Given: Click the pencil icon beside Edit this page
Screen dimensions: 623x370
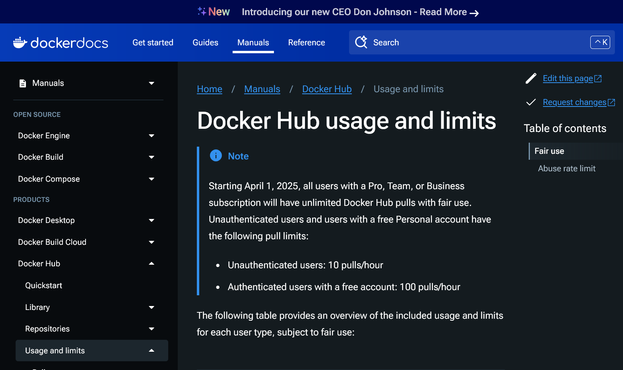Looking at the screenshot, I should (x=531, y=78).
